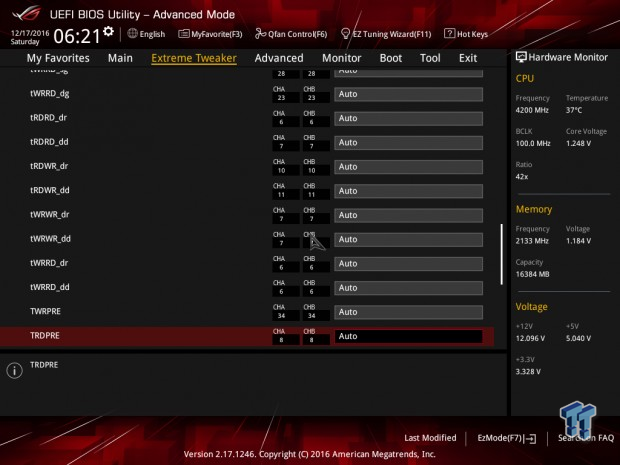620x465 pixels.
Task: Click the settings gear next to the clock
Action: (108, 31)
